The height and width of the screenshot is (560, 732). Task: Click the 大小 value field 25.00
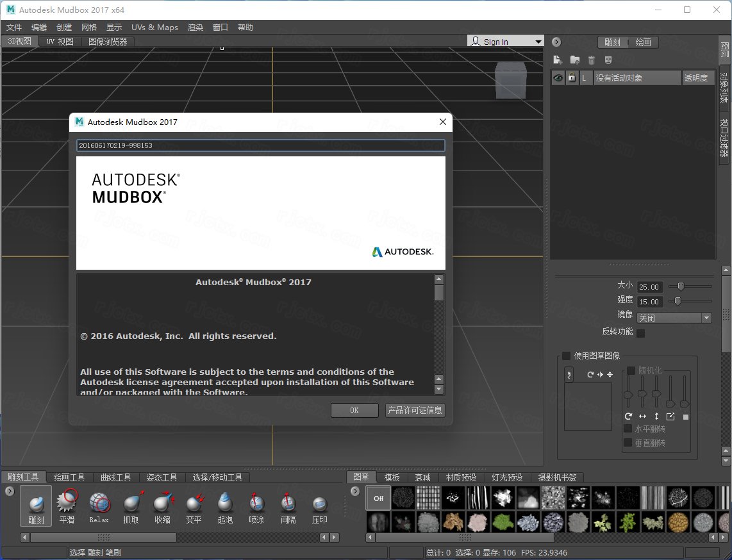point(650,286)
